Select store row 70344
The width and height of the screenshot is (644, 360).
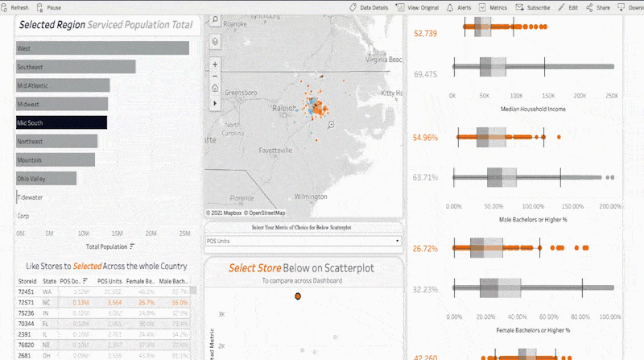tap(104, 324)
